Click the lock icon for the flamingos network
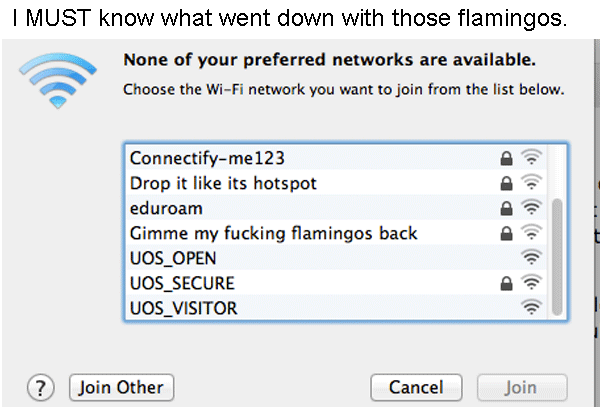 coord(507,233)
